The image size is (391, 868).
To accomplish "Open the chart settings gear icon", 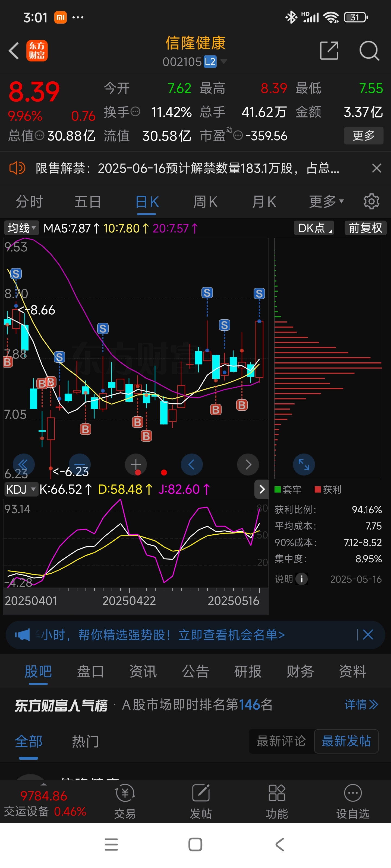I will click(371, 202).
